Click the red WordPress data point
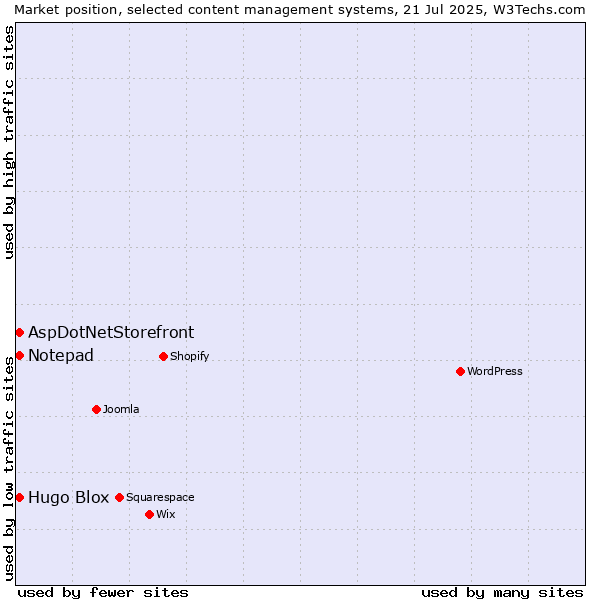The image size is (600, 600). 460,371
